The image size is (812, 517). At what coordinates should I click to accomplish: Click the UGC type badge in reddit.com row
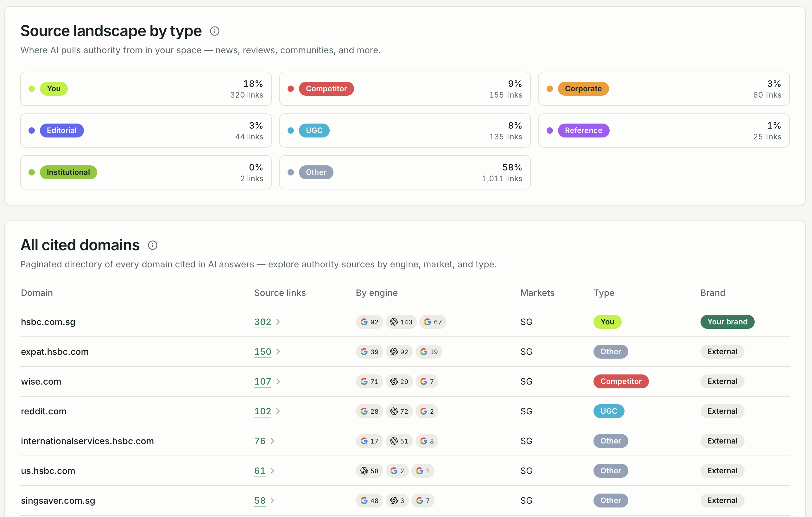[609, 411]
